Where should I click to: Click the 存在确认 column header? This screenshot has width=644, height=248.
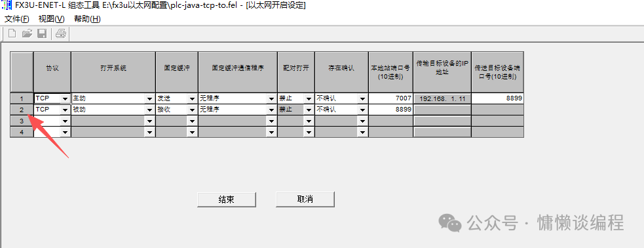coord(342,72)
